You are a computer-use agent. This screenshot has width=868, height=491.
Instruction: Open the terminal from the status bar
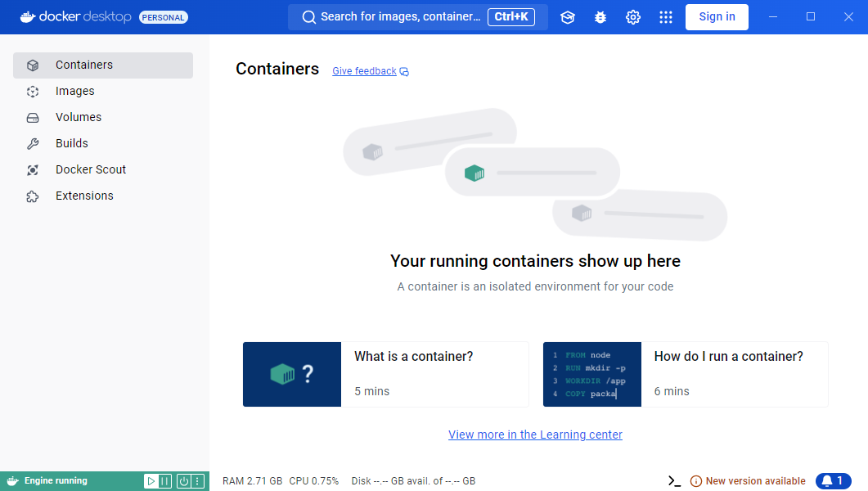(674, 481)
